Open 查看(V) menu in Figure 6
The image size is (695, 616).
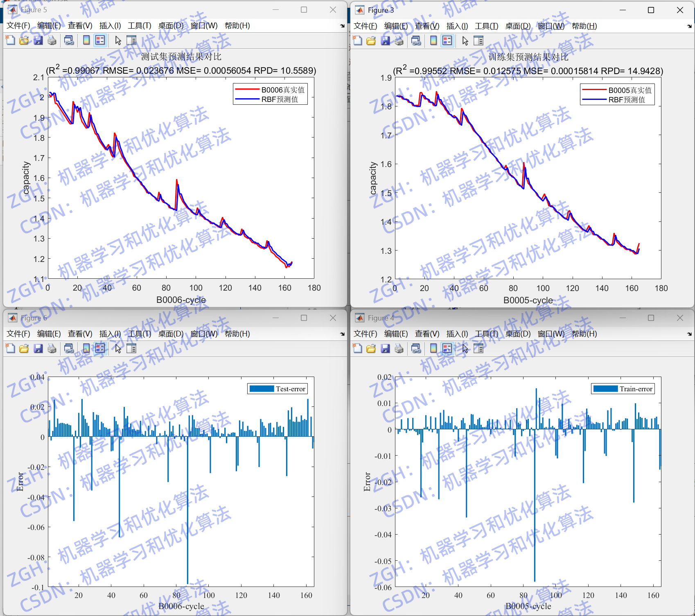point(80,334)
